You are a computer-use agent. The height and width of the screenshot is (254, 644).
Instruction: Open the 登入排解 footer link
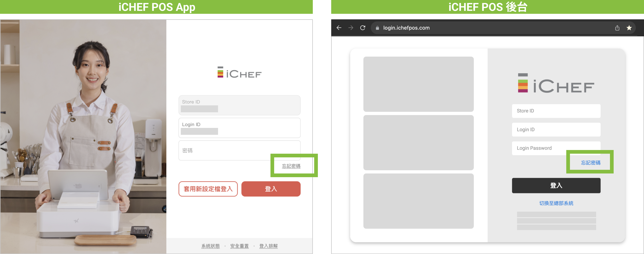coord(268,246)
